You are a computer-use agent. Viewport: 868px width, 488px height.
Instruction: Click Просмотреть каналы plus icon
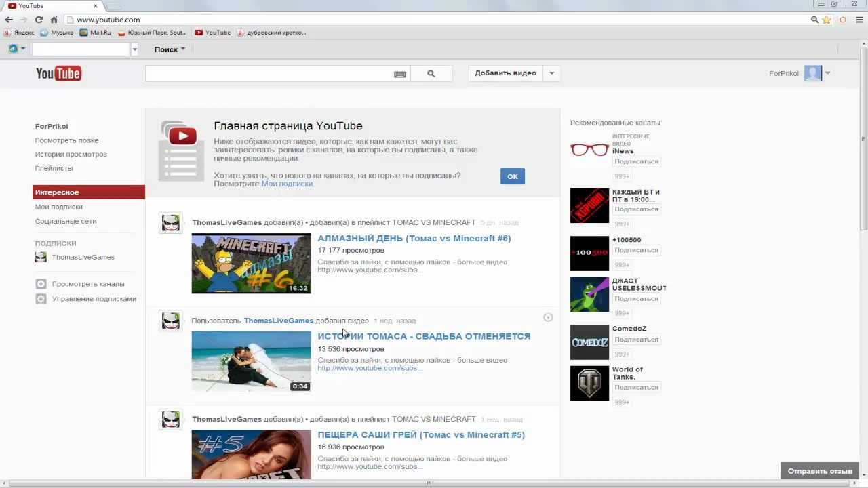point(41,284)
